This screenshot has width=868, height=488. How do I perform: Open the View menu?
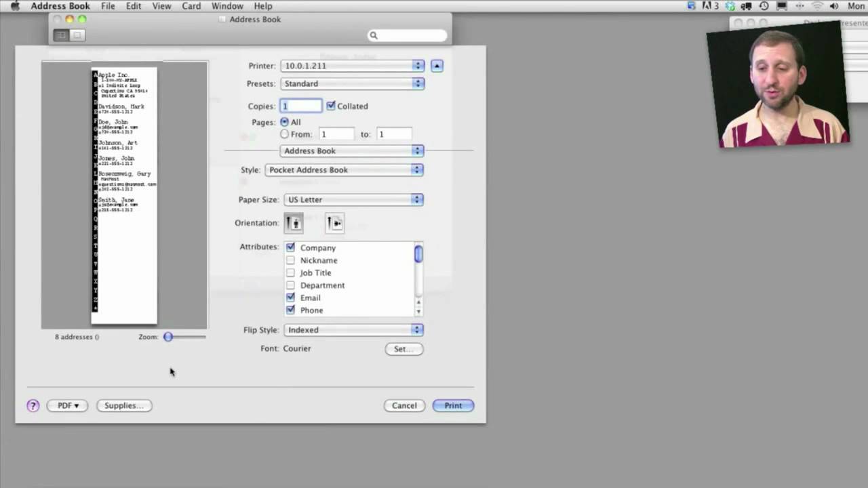161,6
